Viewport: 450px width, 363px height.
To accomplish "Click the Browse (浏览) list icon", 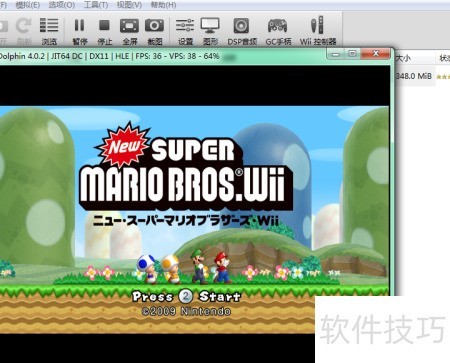I will [x=49, y=31].
